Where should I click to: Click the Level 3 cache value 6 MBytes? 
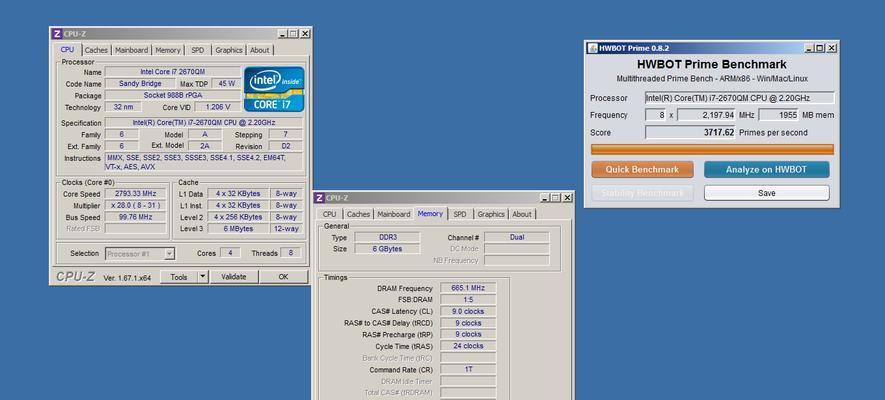(236, 228)
